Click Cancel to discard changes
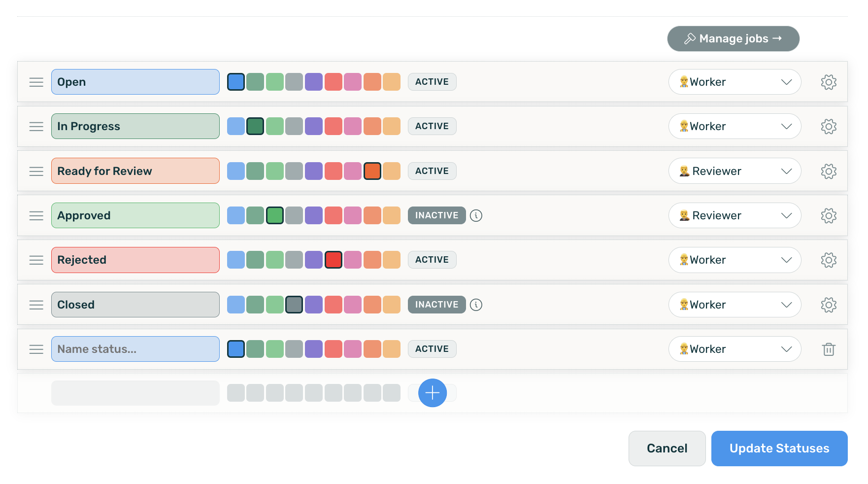 [x=667, y=449]
